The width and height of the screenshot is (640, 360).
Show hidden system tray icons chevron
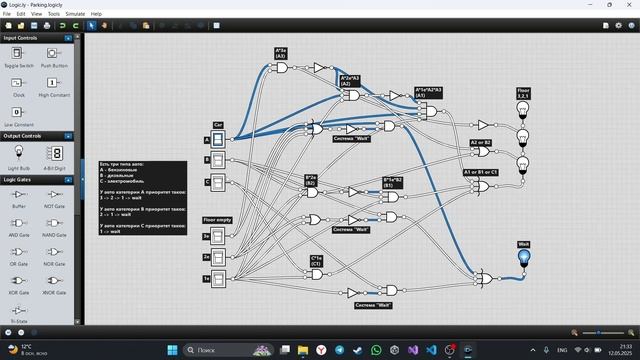click(x=533, y=350)
